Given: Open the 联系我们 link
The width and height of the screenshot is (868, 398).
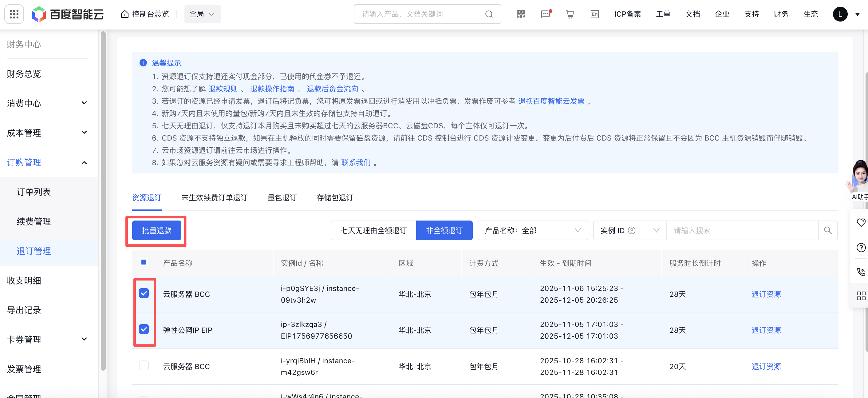Looking at the screenshot, I should point(356,163).
